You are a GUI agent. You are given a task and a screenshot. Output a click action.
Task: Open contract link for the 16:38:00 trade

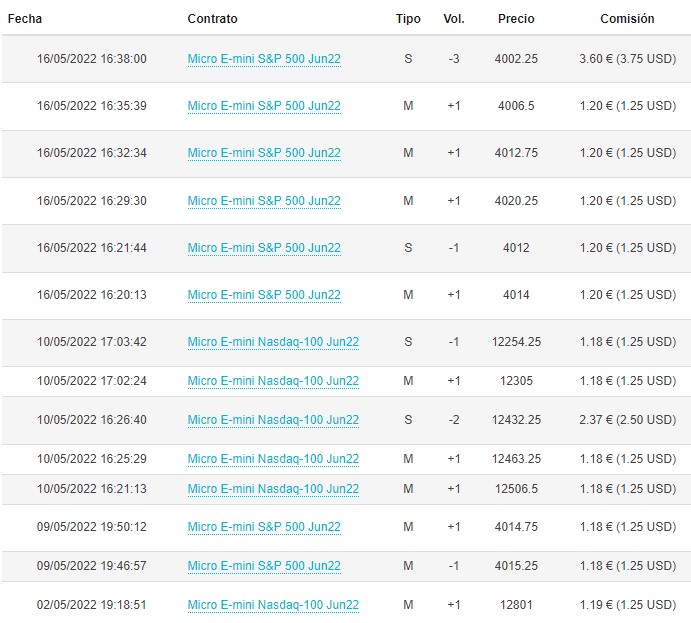264,59
